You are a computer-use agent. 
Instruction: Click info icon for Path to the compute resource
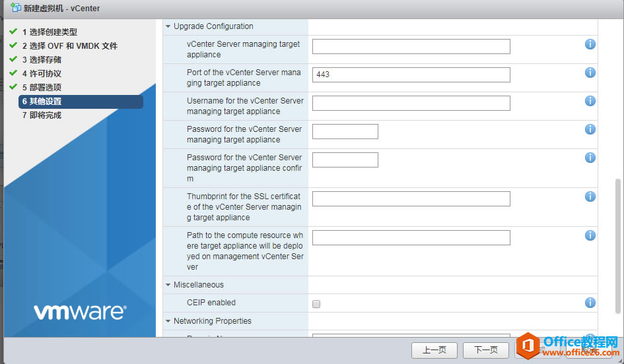(x=590, y=235)
